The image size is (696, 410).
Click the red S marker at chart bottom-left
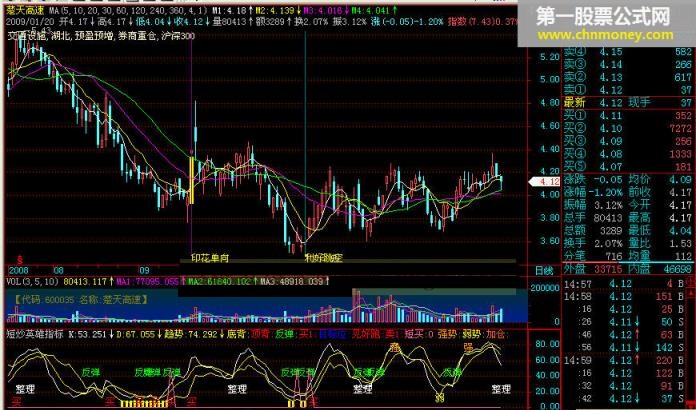coord(20,259)
